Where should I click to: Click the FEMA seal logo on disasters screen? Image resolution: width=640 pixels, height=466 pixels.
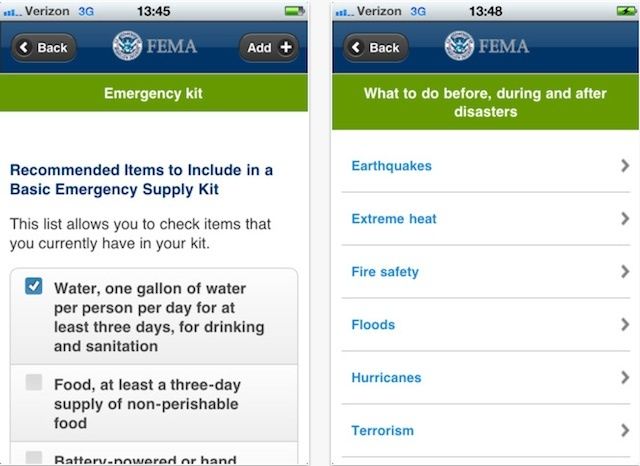(460, 46)
